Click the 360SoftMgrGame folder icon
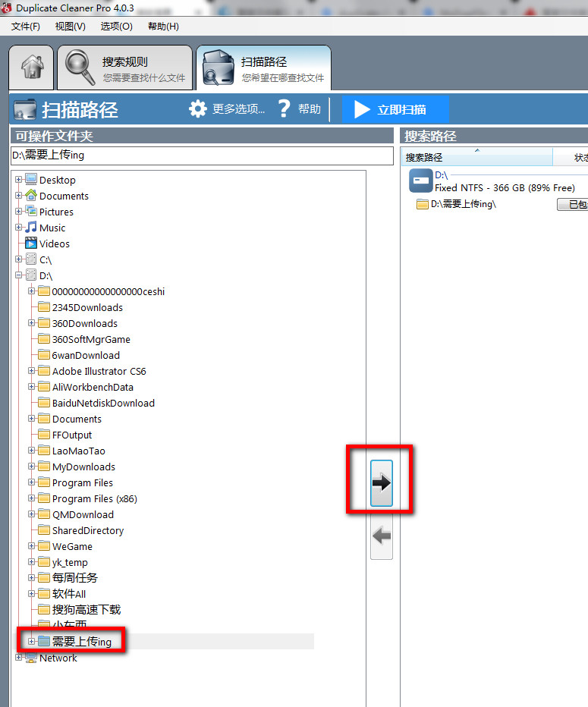The width and height of the screenshot is (588, 707). 44,339
